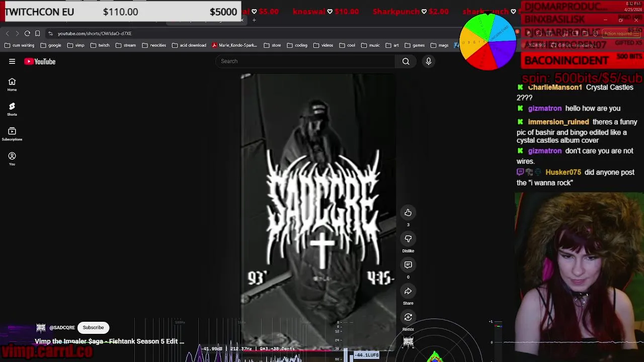Open the art bookmarks folder

(392, 45)
